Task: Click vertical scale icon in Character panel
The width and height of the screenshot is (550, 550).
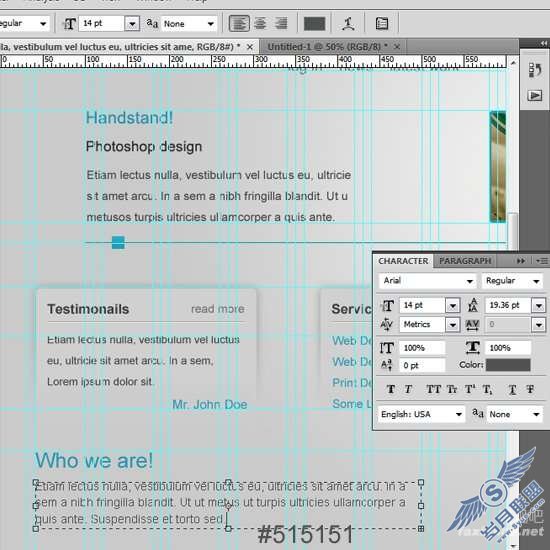Action: (387, 348)
